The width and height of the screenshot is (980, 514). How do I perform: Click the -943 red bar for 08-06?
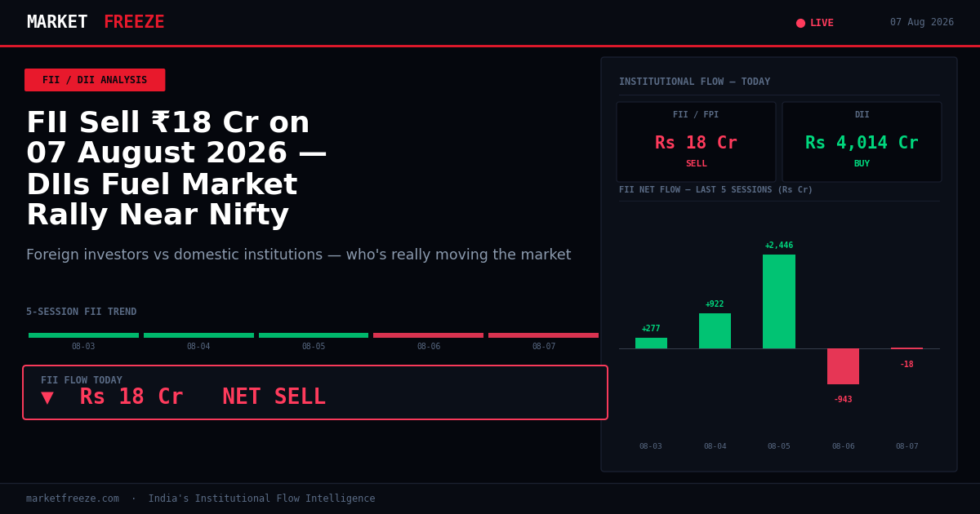(843, 366)
